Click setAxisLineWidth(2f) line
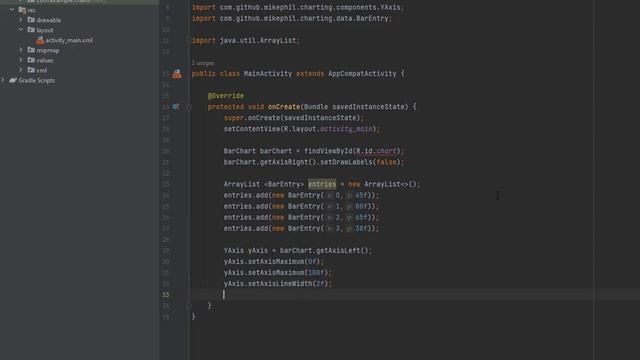Image resolution: width=640 pixels, height=360 pixels. point(278,283)
